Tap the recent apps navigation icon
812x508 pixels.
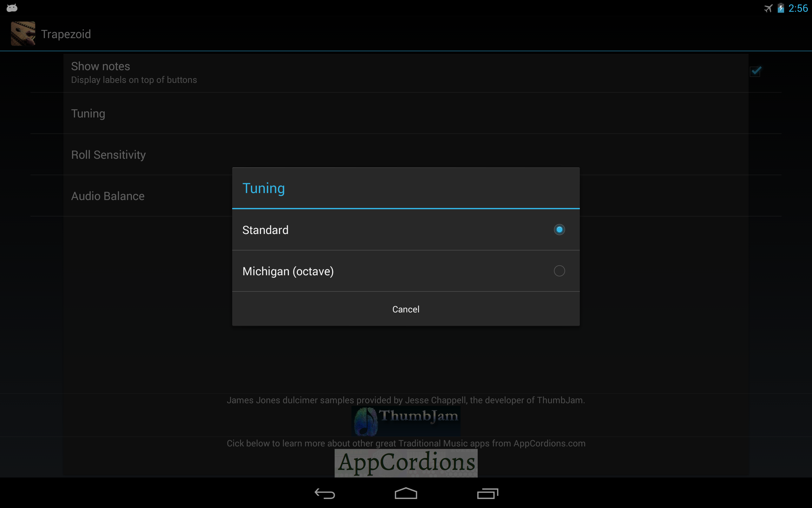click(x=488, y=493)
